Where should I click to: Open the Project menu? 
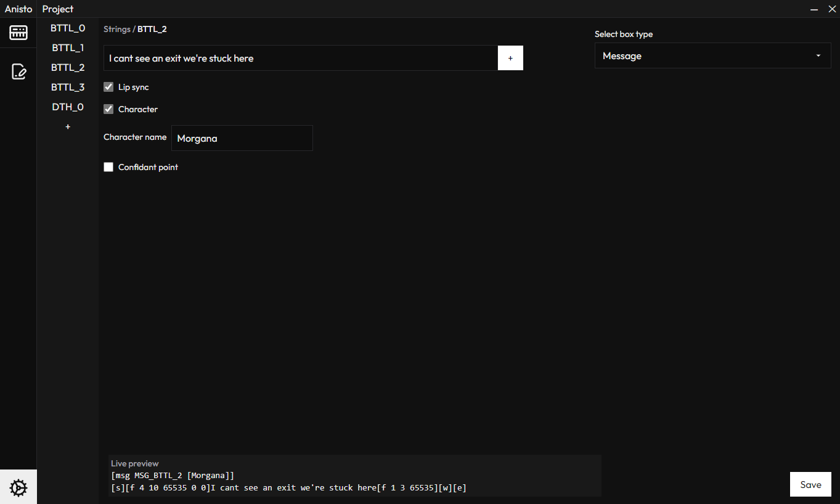click(x=58, y=9)
